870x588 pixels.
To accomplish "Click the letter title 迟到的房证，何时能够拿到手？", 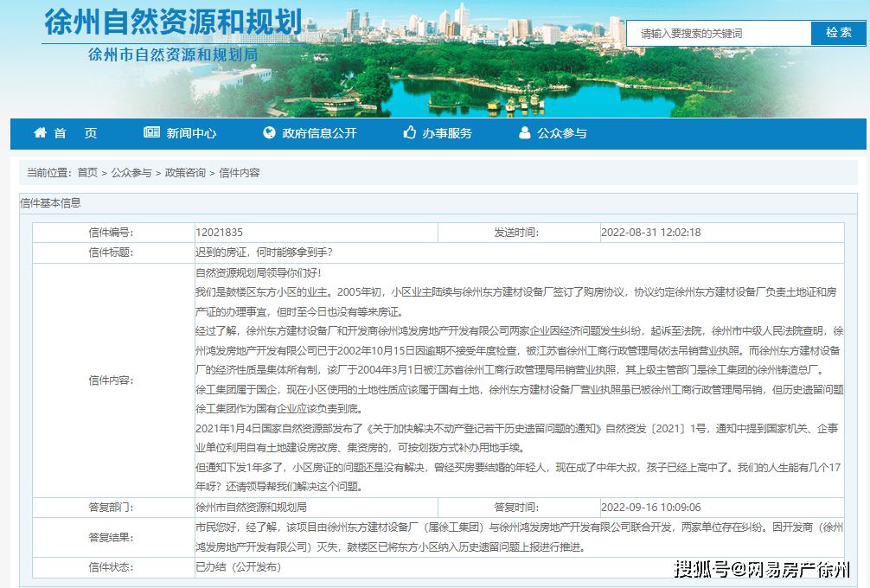I will [x=264, y=252].
